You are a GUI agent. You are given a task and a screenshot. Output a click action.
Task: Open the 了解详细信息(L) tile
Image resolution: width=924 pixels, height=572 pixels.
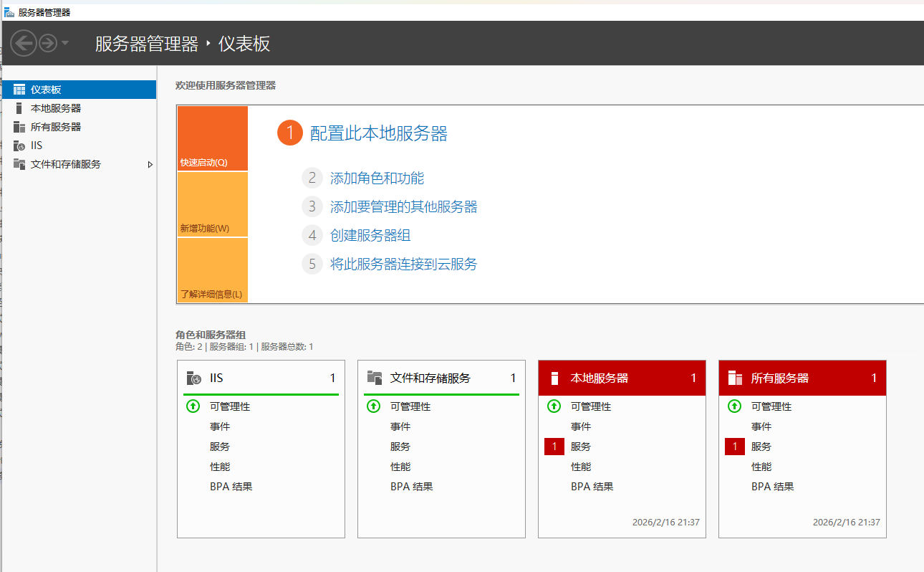pyautogui.click(x=212, y=270)
